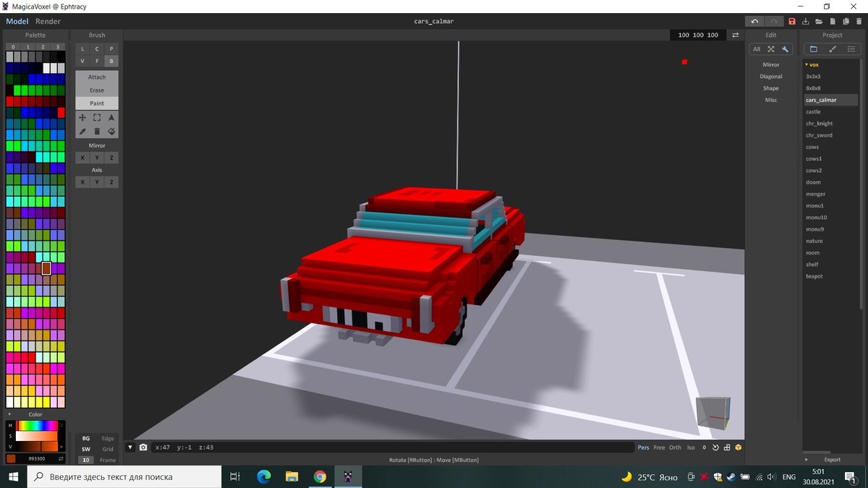This screenshot has width=868, height=488.
Task: Toggle X mirror in the Brush panel
Action: click(82, 158)
